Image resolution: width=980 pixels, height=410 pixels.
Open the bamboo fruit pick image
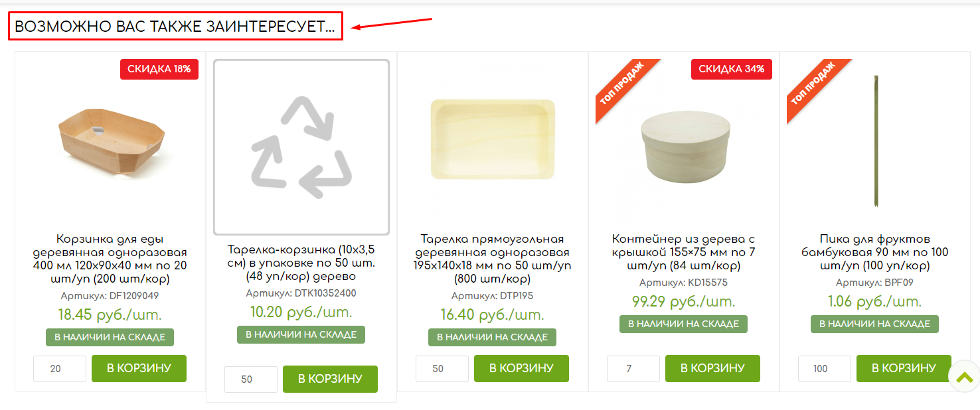(x=876, y=143)
